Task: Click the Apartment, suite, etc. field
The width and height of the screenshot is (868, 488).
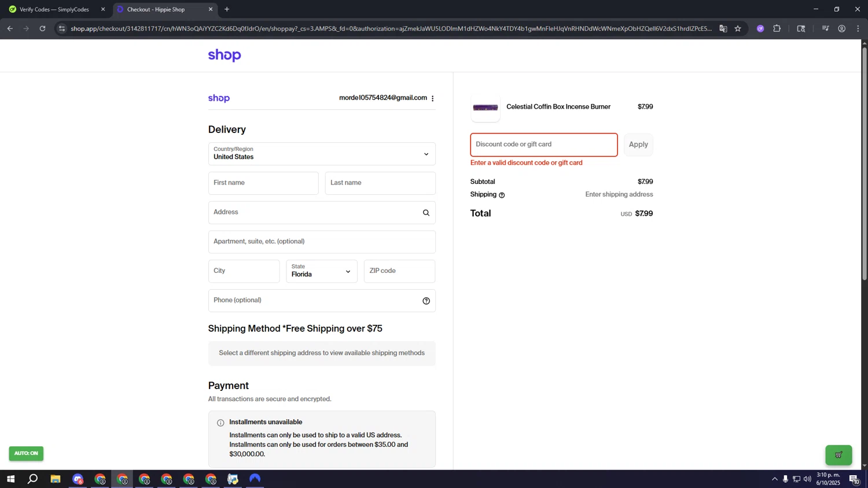Action: pyautogui.click(x=322, y=242)
